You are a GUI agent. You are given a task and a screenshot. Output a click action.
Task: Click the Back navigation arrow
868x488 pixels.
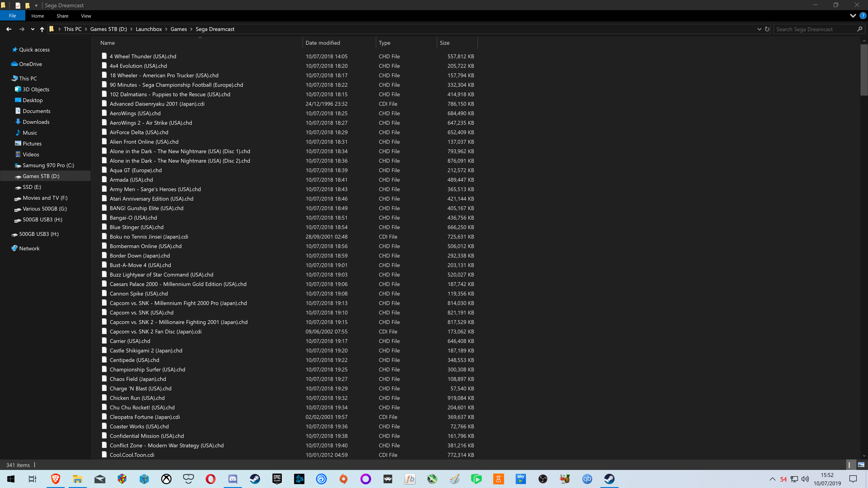point(9,29)
